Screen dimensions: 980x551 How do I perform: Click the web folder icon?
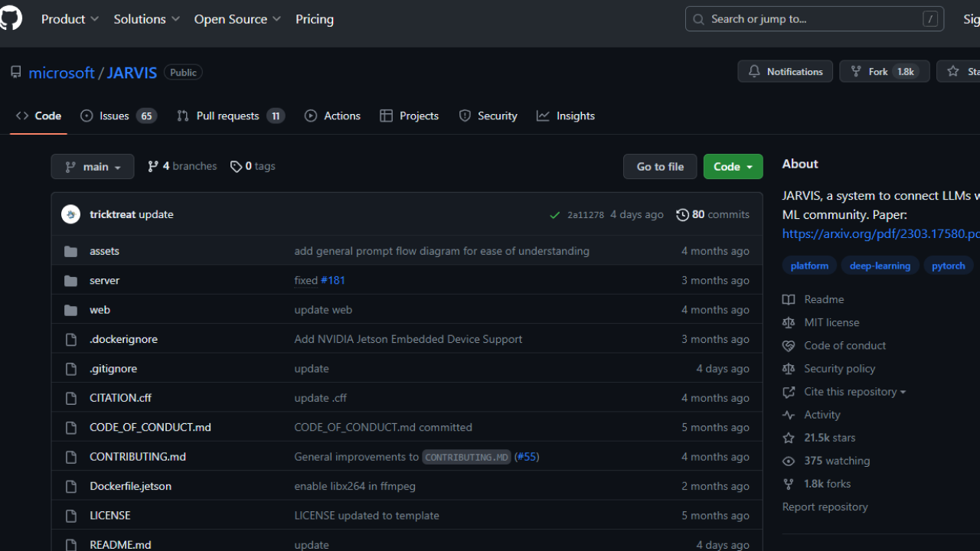[x=71, y=310]
